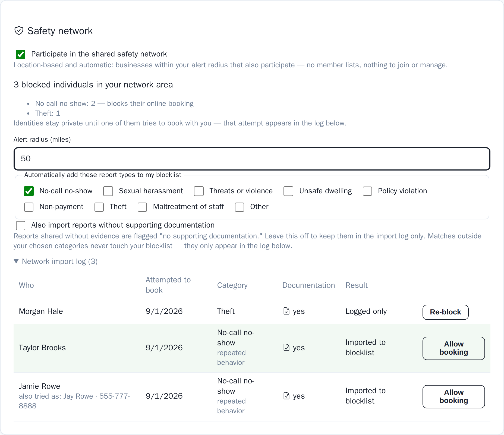Click the Theft category in Morgan Hale's row

click(x=226, y=311)
